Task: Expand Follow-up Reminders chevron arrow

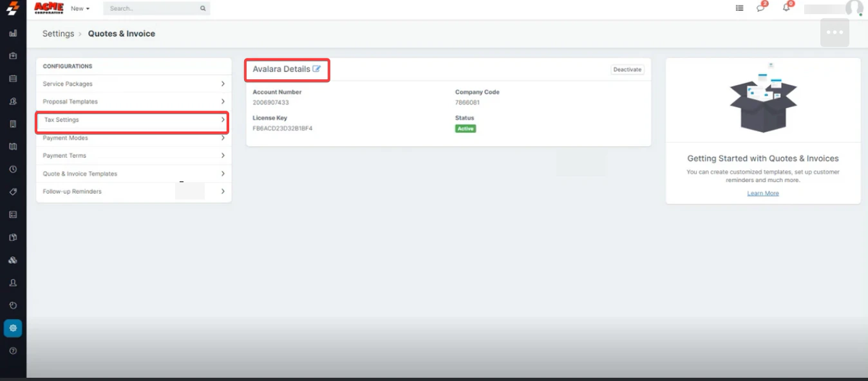Action: tap(223, 192)
